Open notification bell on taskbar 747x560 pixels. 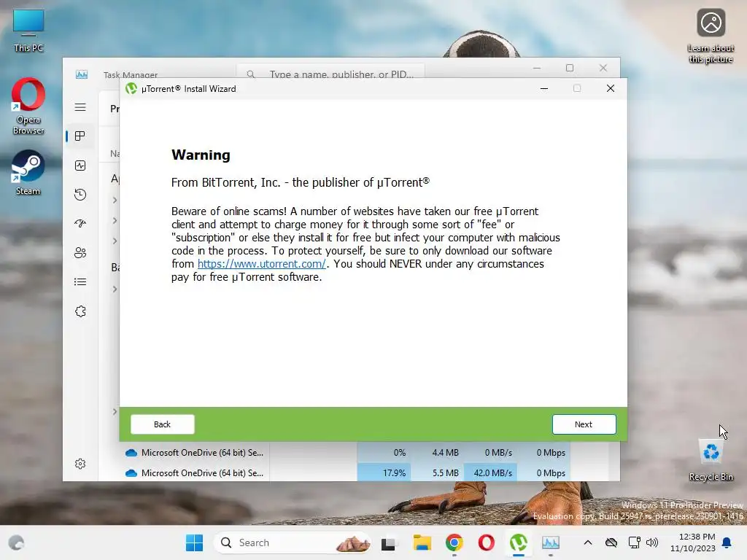pyautogui.click(x=727, y=542)
